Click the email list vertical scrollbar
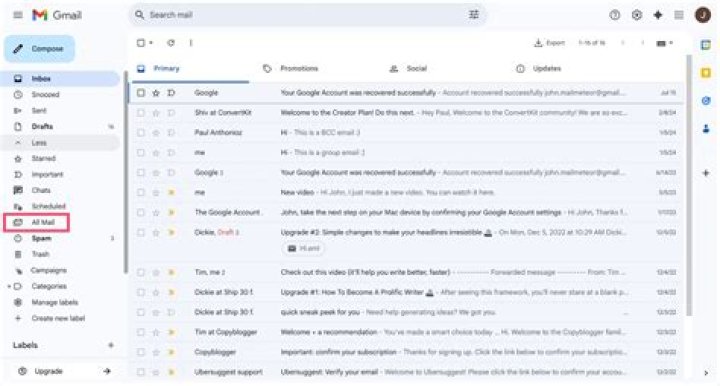The width and height of the screenshot is (720, 386). click(688, 185)
